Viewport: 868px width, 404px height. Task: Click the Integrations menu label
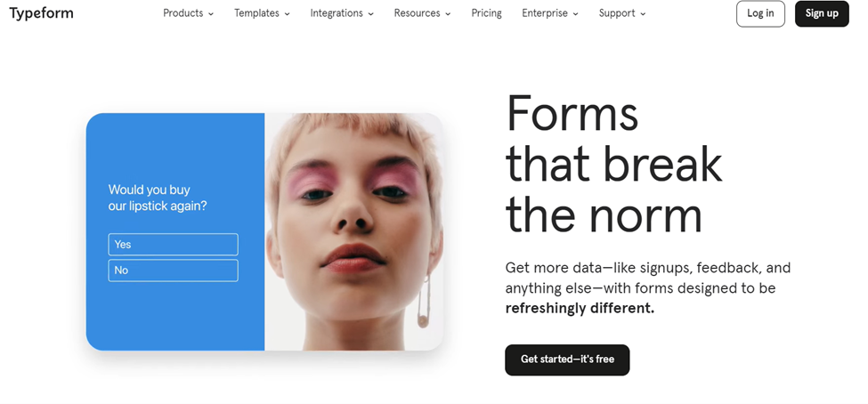(337, 13)
